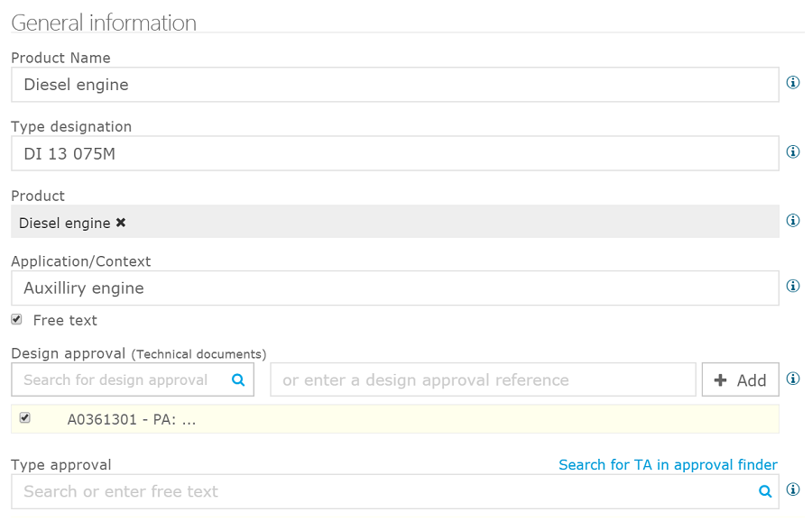Show info icon for Design approval

(x=793, y=379)
